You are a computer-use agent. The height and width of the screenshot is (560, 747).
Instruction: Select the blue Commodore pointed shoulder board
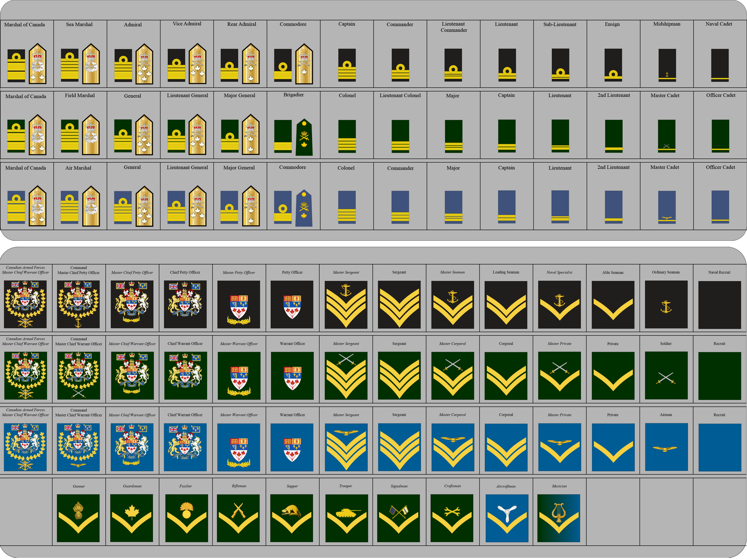(304, 208)
